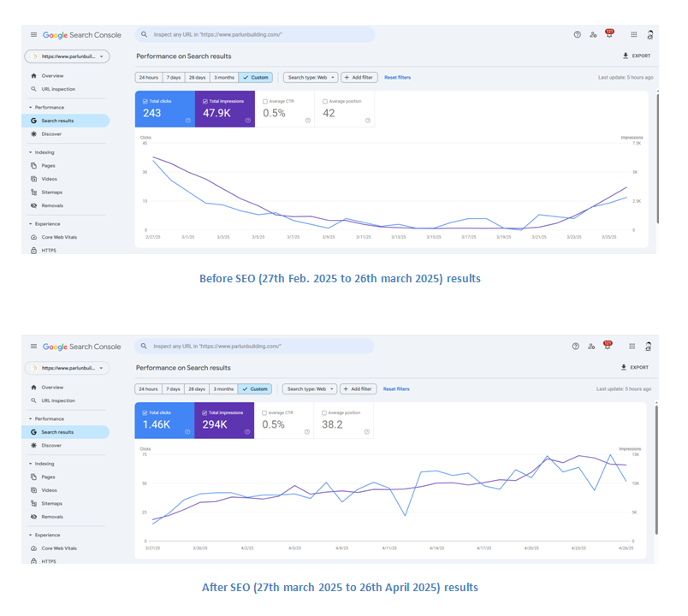Viewport: 688px width, 616px height.
Task: Click the Removals icon in the Before SEO sidebar
Action: [33, 205]
